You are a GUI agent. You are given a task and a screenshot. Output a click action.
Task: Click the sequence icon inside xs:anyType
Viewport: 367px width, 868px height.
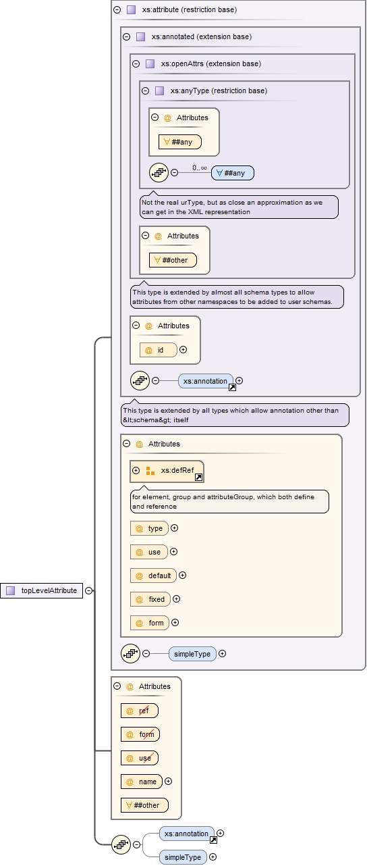[x=159, y=172]
